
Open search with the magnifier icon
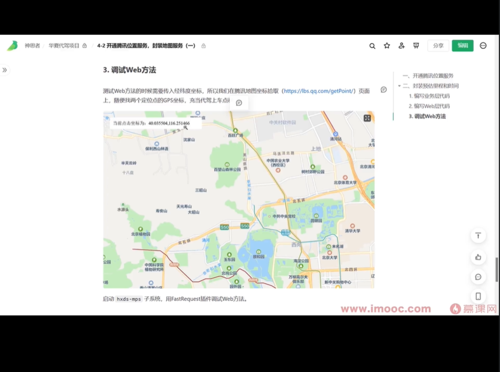(x=372, y=46)
